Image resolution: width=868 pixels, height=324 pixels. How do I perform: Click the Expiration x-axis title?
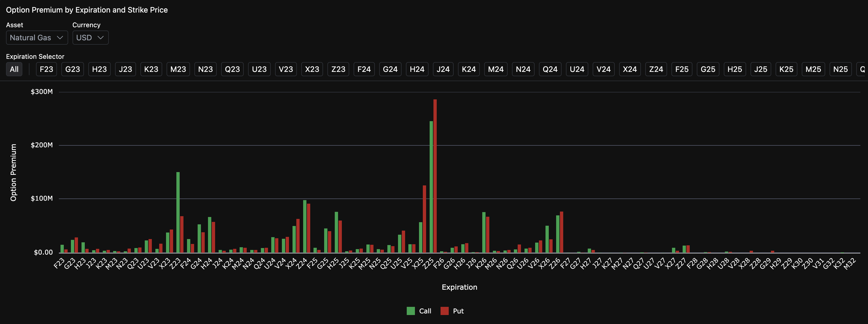[459, 287]
